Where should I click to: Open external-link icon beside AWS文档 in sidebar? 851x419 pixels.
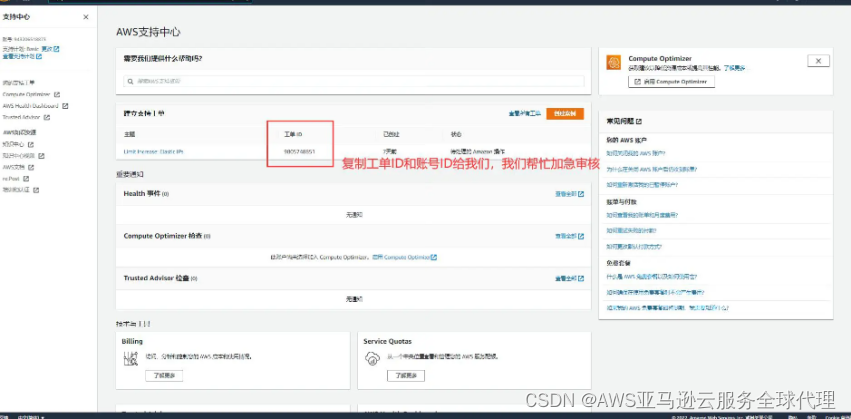(x=31, y=167)
